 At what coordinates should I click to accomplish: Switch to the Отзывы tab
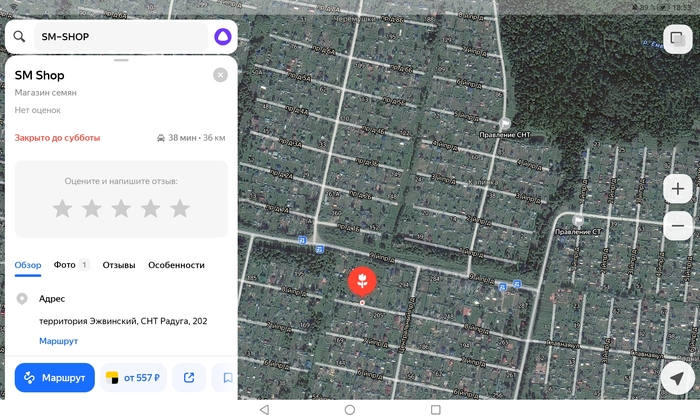click(x=119, y=265)
